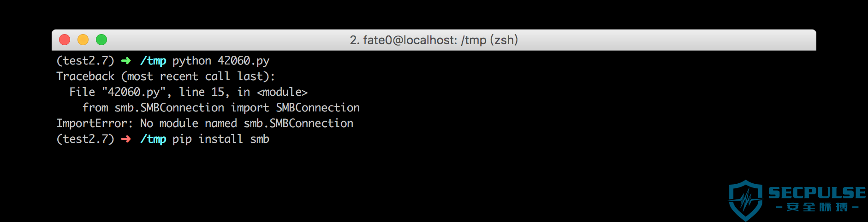Click the red prompt arrow on last line
The height and width of the screenshot is (222, 868).
[126, 139]
